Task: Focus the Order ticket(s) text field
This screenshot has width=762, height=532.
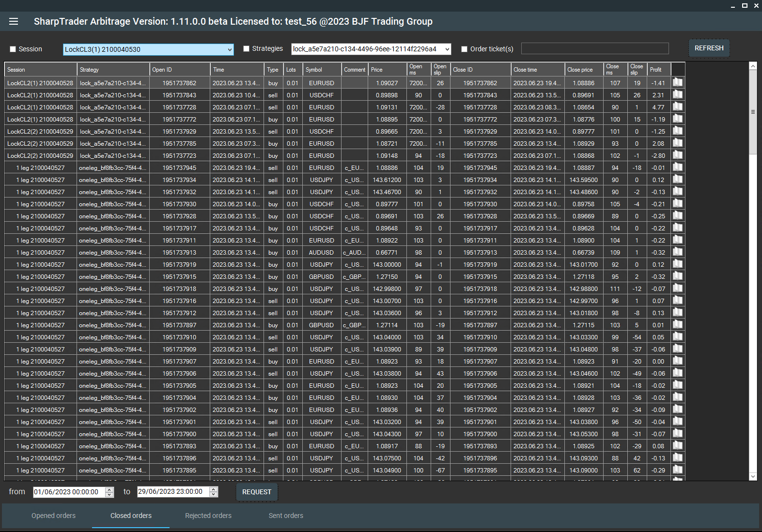Action: tap(595, 48)
